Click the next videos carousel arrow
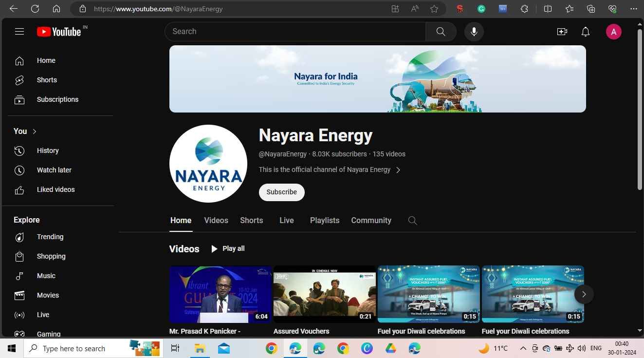 point(584,294)
